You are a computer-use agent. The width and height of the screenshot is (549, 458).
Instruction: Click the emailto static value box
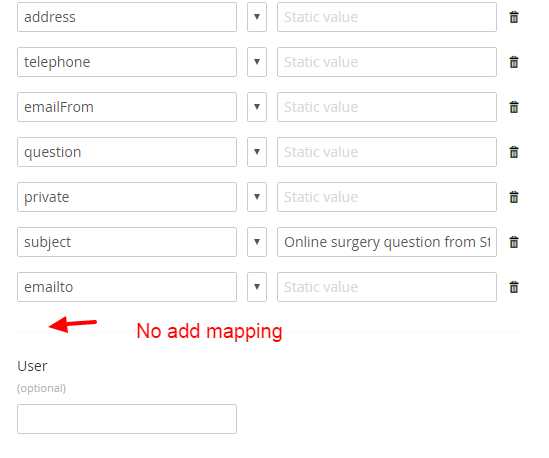(x=387, y=287)
